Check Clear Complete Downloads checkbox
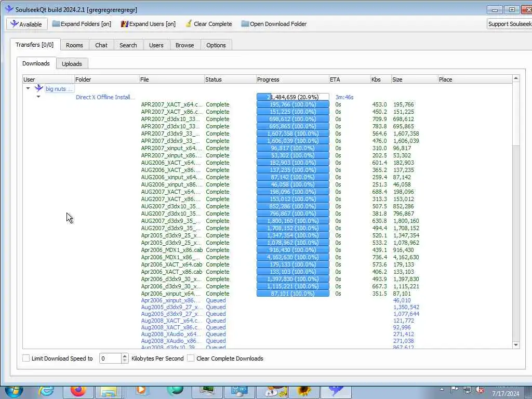Screen dimensions: 532x399 191,358
